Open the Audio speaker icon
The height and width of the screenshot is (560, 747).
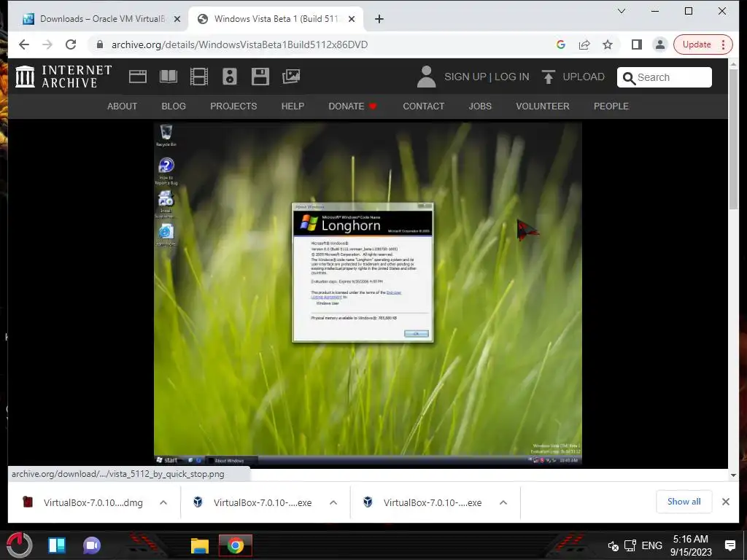point(230,77)
